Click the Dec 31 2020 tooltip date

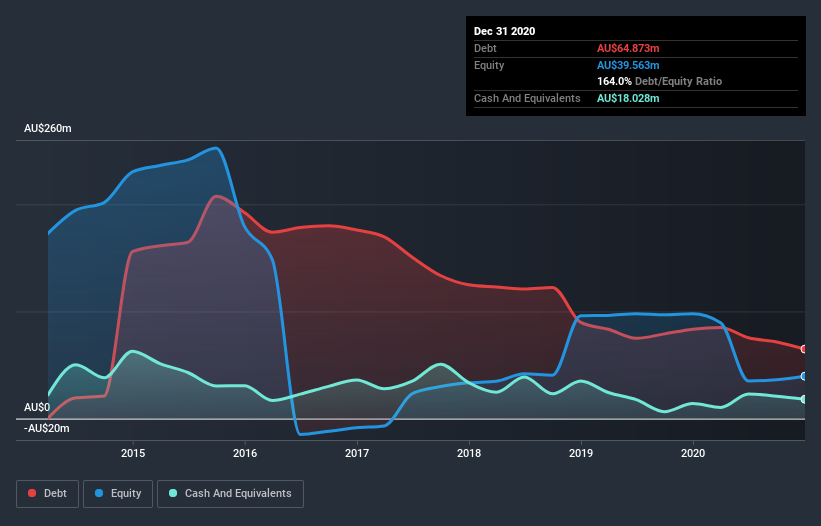pos(504,31)
